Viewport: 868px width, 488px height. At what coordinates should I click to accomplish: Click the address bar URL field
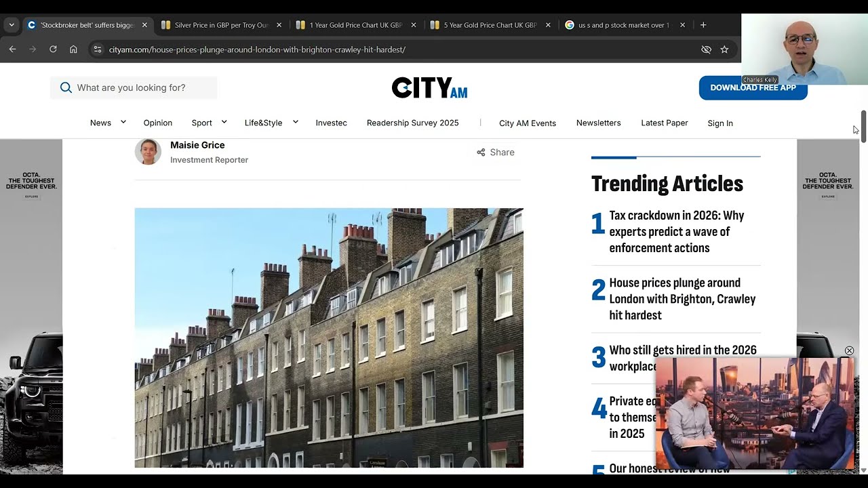point(400,49)
